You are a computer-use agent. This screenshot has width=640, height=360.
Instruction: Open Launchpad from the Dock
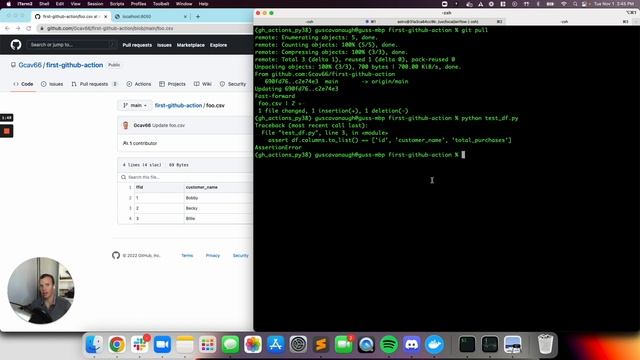[207, 345]
